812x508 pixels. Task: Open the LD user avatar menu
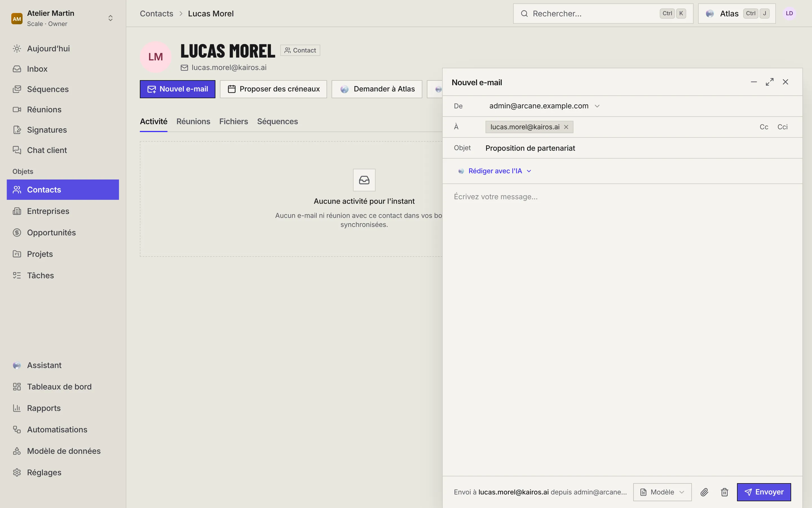pyautogui.click(x=789, y=14)
